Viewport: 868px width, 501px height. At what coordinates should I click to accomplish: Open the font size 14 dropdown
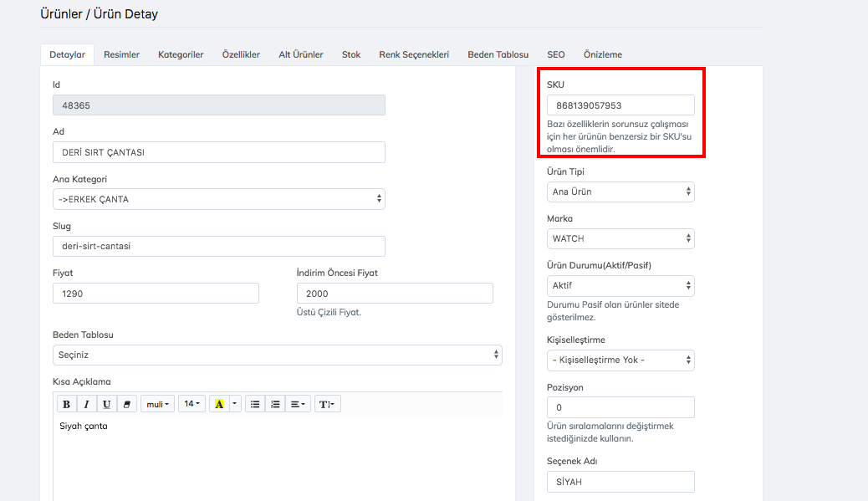coord(191,404)
